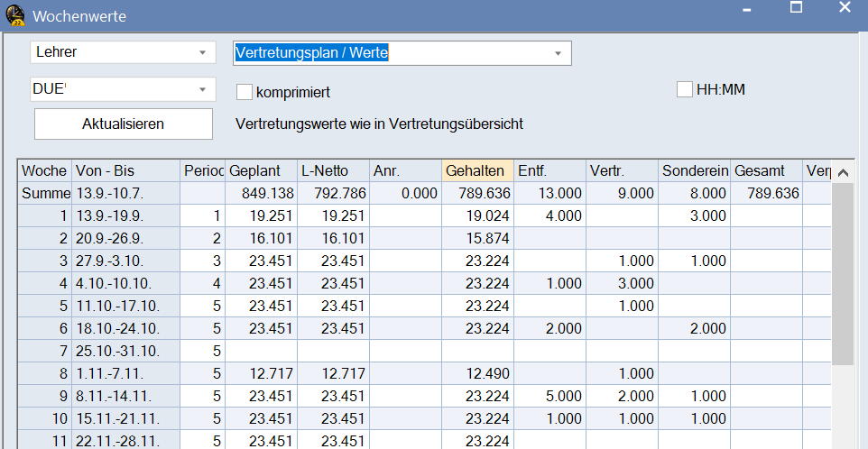Click the Gesamt sum cell 789.636
This screenshot has height=449, width=868.
[x=766, y=193]
